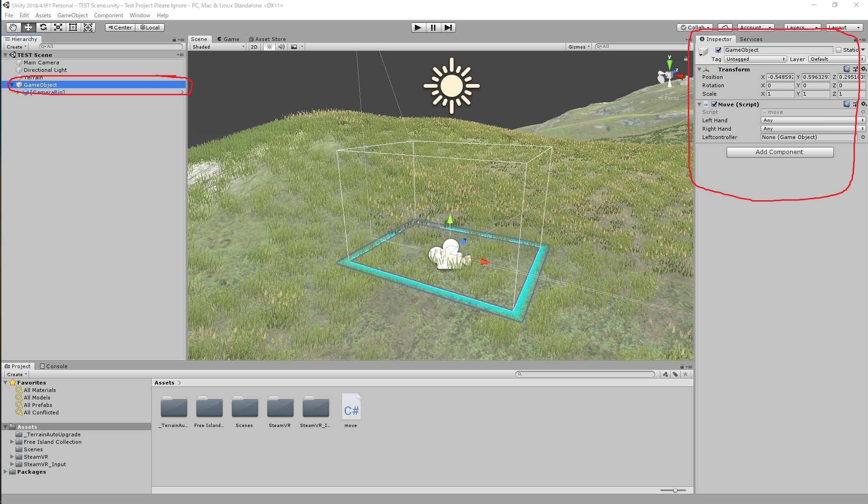Toggle 2D mode in the Scene view
868x504 pixels.
[254, 47]
